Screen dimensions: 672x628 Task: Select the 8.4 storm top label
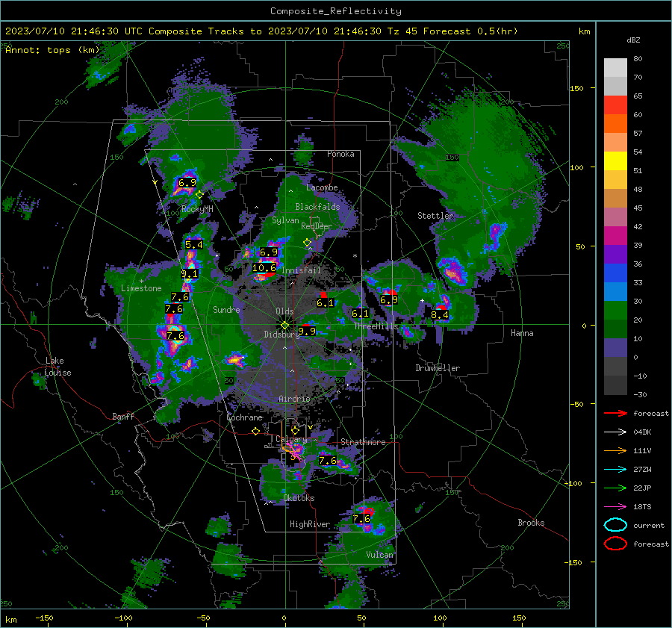[439, 315]
